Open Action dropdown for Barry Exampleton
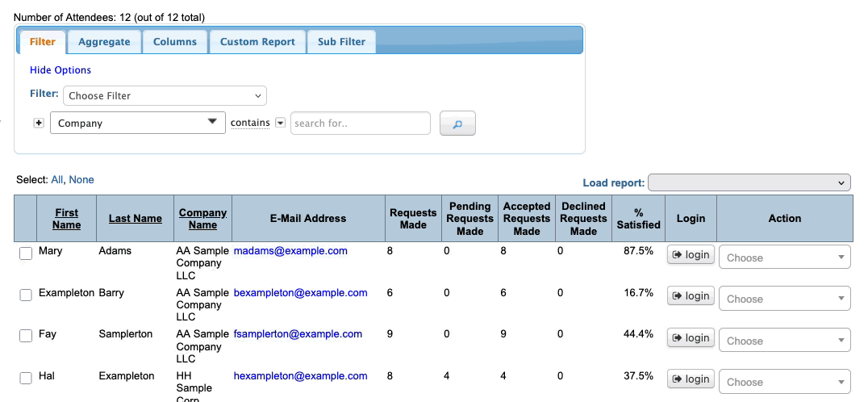 [x=784, y=299]
